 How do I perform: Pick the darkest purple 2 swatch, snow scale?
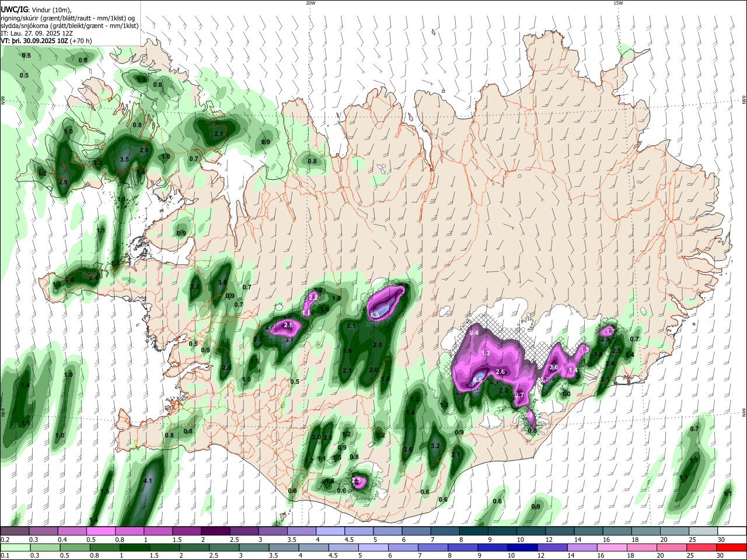coord(215,531)
